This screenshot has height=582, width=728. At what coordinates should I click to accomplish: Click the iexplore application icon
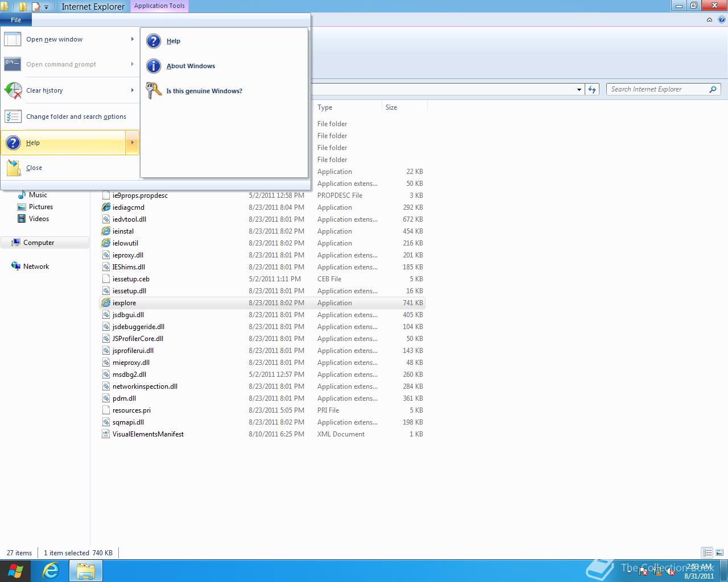click(x=106, y=303)
